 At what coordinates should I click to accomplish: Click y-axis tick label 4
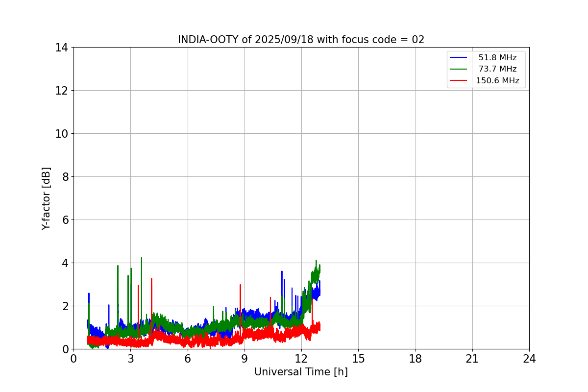pyautogui.click(x=65, y=263)
